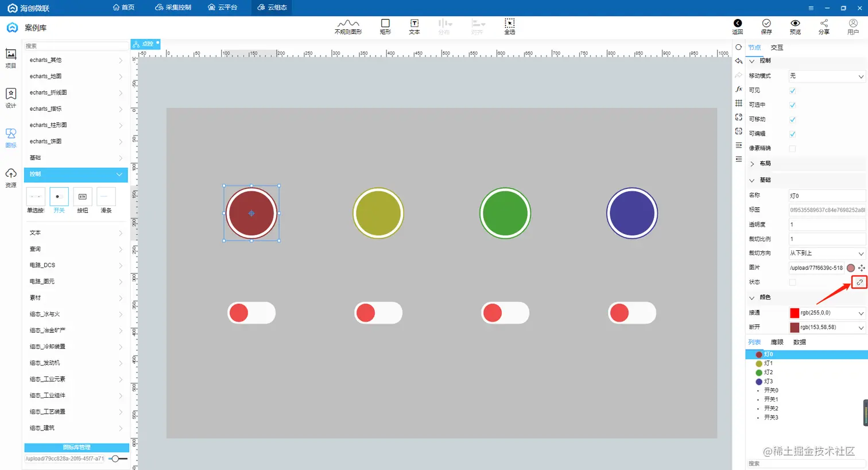868x470 pixels.
Task: Open the 接通 color dropdown
Action: (x=827, y=313)
